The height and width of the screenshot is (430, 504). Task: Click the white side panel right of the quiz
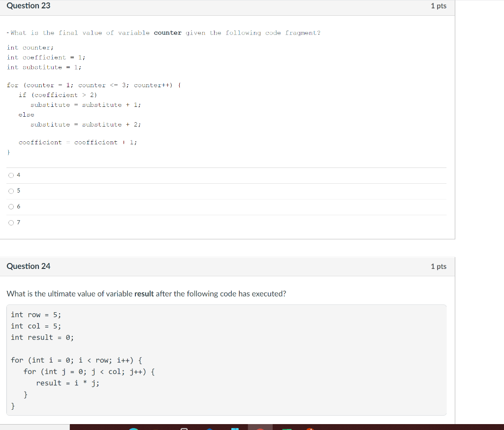(480, 197)
